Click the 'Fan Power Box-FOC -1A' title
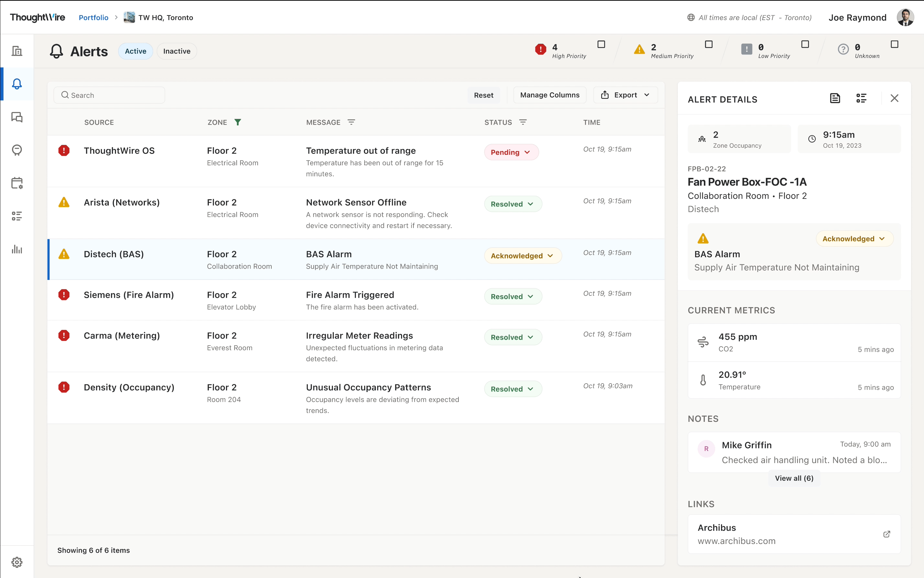The height and width of the screenshot is (578, 924). point(747,182)
